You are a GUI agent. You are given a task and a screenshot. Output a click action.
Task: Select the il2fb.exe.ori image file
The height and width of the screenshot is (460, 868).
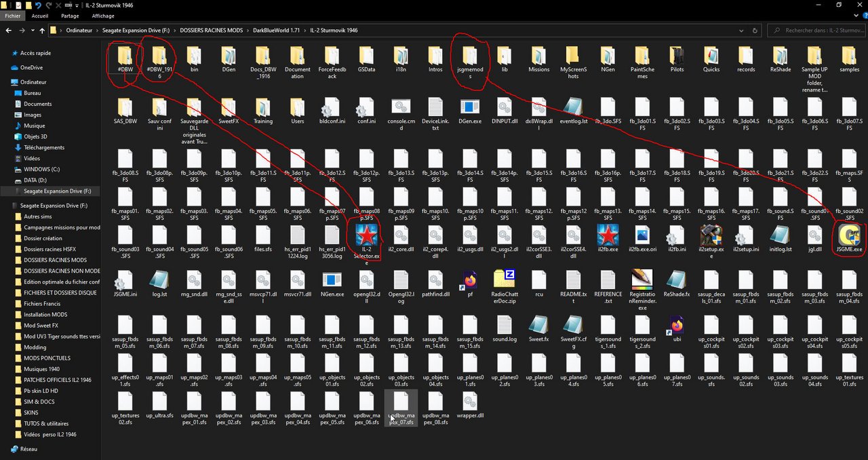point(642,239)
